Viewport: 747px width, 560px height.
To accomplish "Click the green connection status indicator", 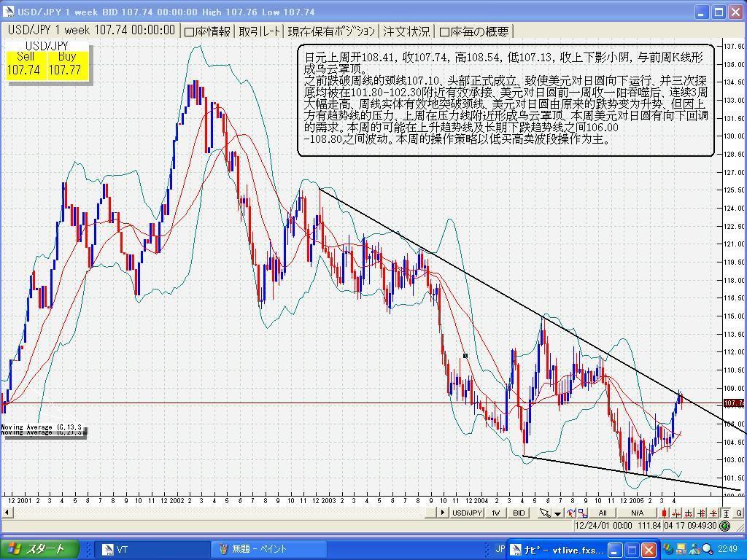I will click(725, 526).
